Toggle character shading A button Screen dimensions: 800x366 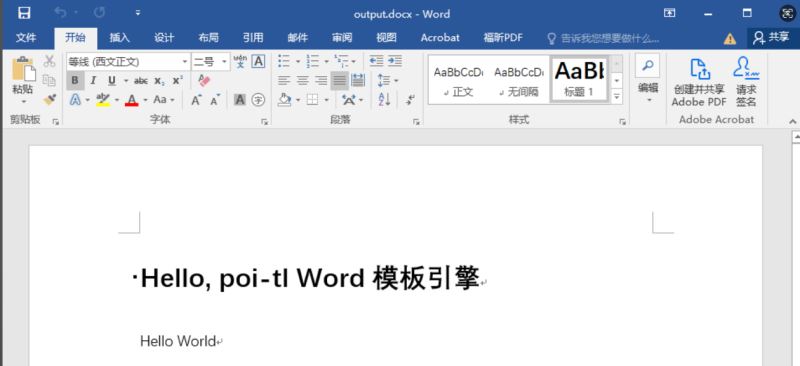coord(239,100)
